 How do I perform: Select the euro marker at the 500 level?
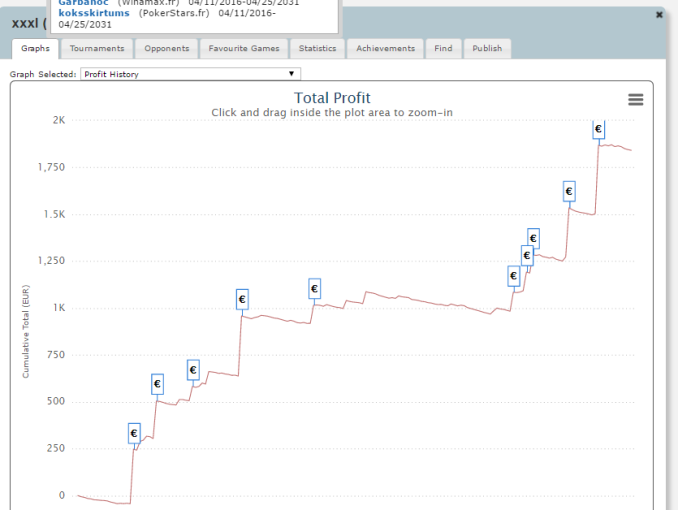(x=157, y=384)
